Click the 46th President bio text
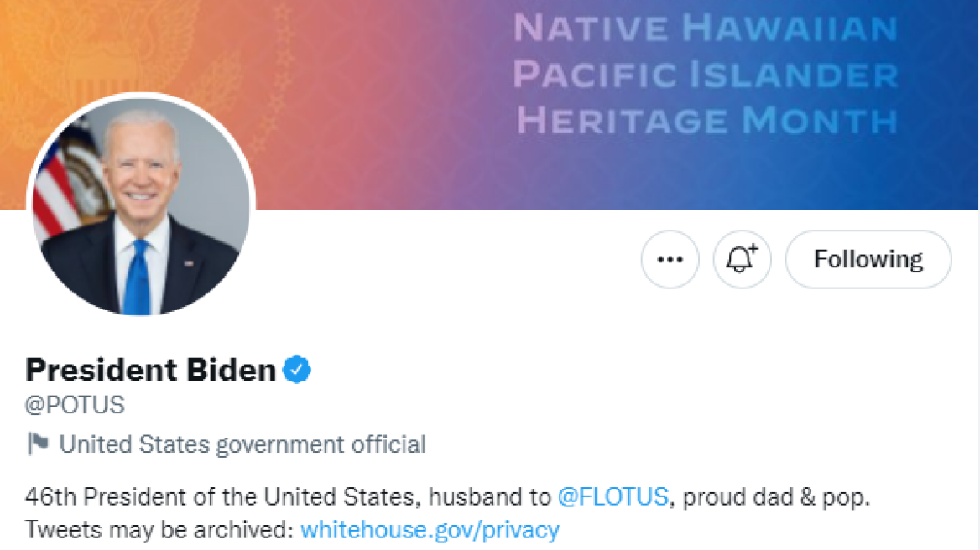The width and height of the screenshot is (980, 550). point(222,497)
